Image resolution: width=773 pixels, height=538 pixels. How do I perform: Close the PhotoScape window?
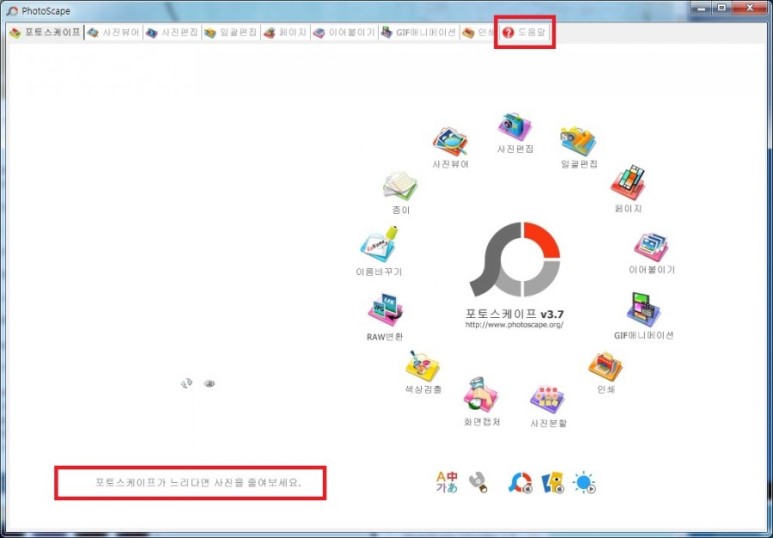(x=750, y=8)
